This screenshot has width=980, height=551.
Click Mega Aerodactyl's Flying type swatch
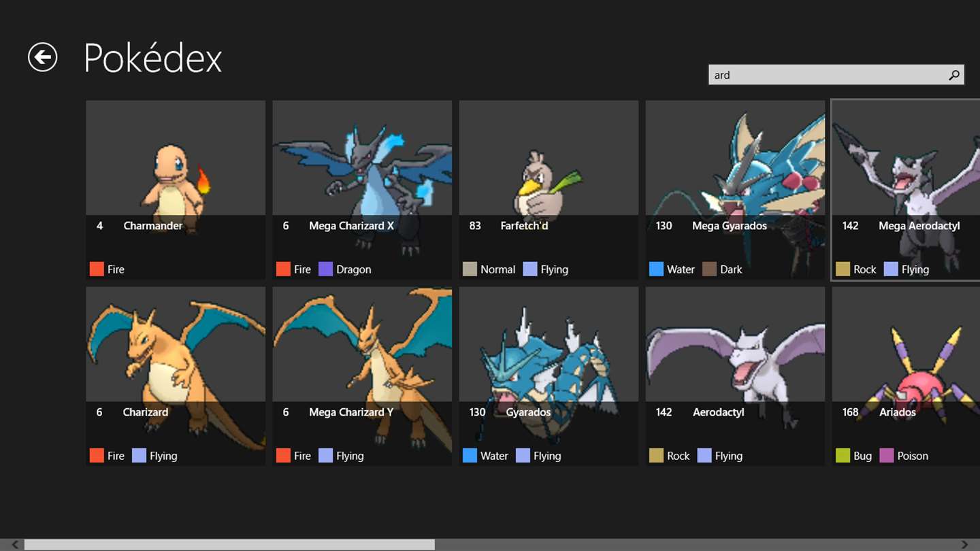pyautogui.click(x=891, y=269)
